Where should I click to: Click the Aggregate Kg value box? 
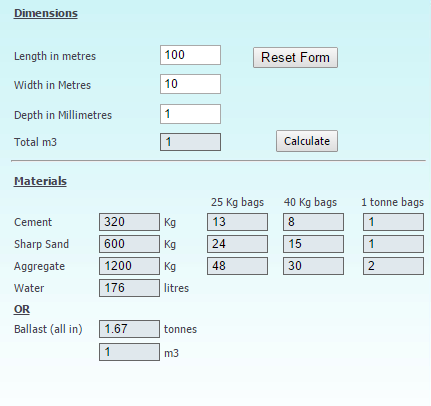tap(129, 266)
